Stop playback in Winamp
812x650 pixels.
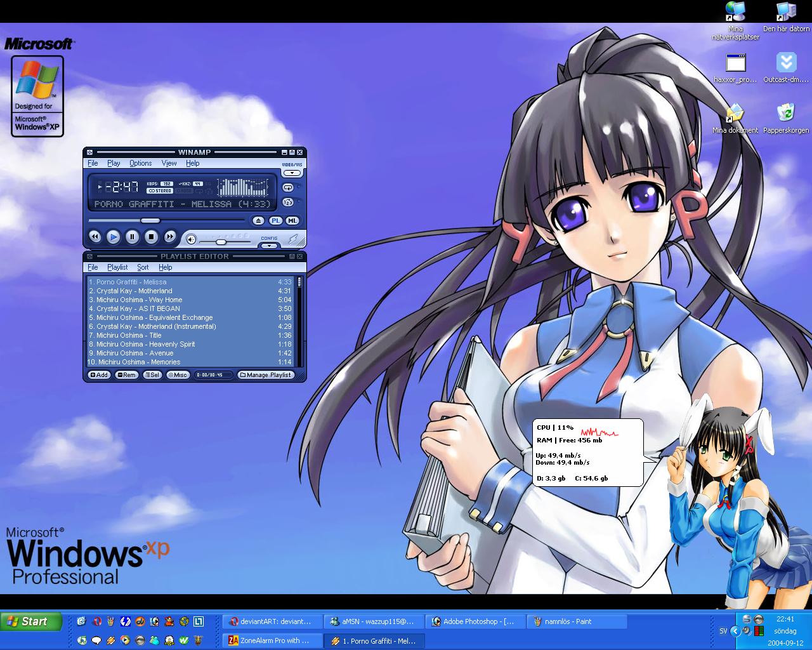(x=151, y=237)
